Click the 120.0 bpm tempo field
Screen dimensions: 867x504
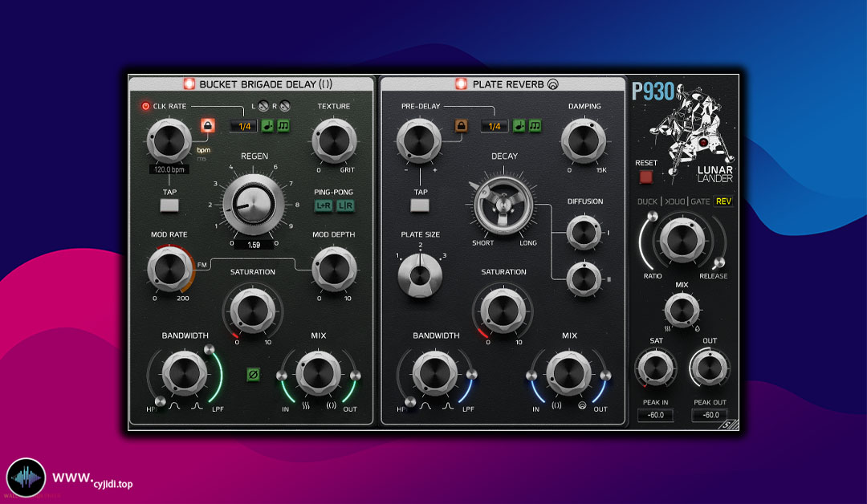[x=169, y=169]
